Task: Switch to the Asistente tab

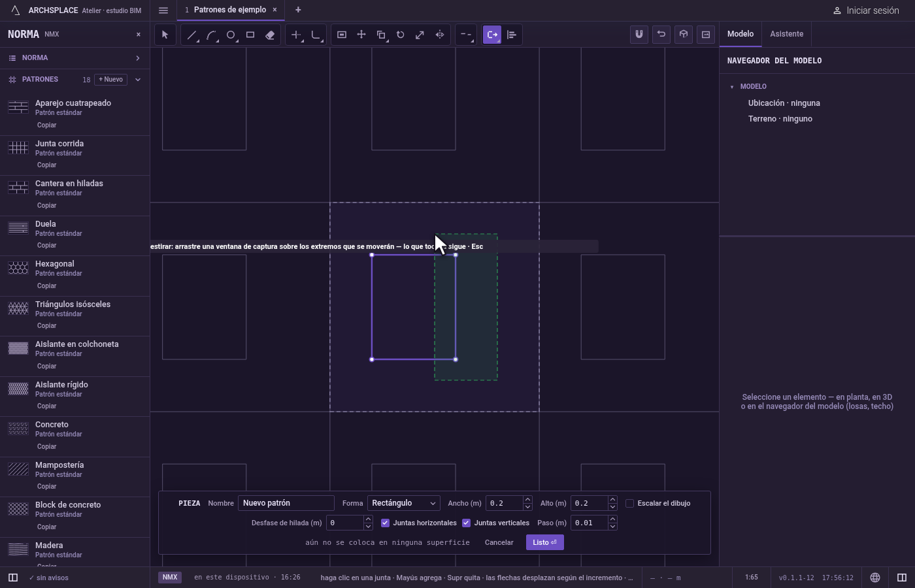Action: click(x=786, y=34)
